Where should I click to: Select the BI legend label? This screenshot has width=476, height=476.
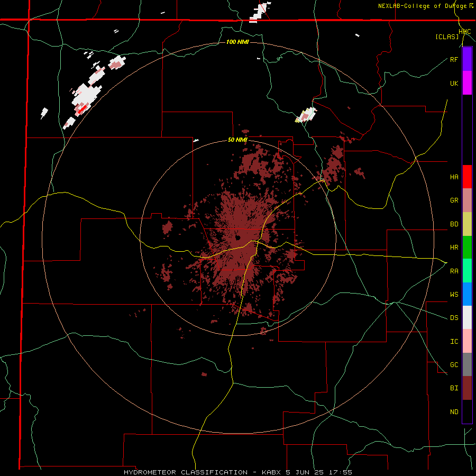[454, 388]
